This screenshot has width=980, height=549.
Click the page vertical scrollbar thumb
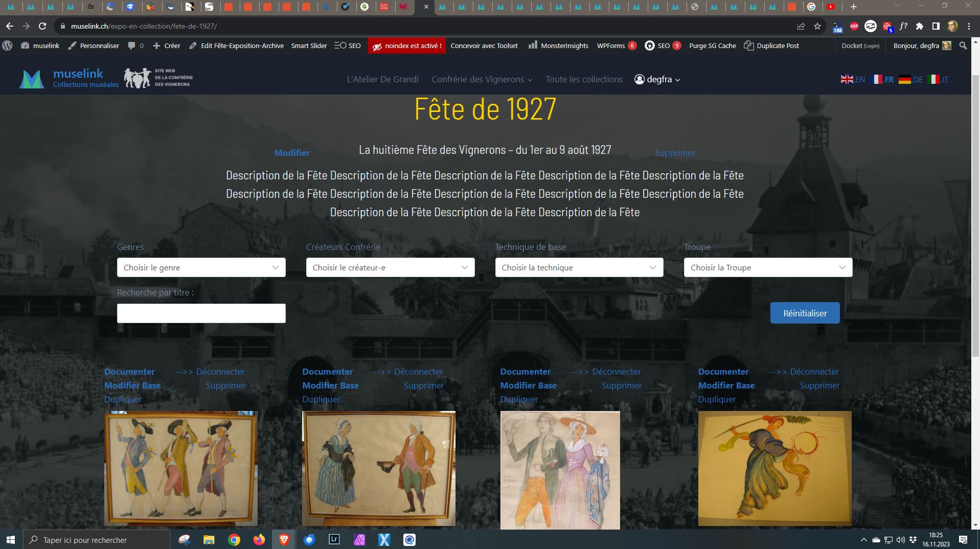[x=975, y=215]
